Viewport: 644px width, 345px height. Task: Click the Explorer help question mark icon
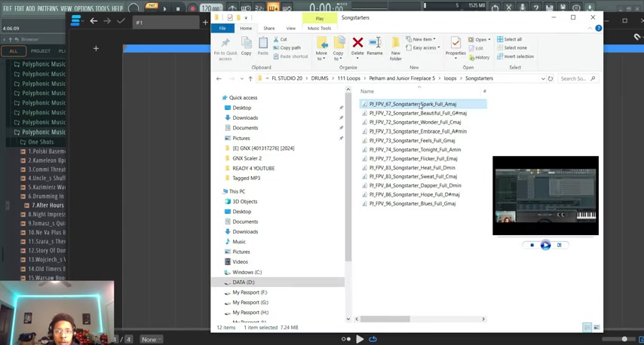tap(599, 29)
